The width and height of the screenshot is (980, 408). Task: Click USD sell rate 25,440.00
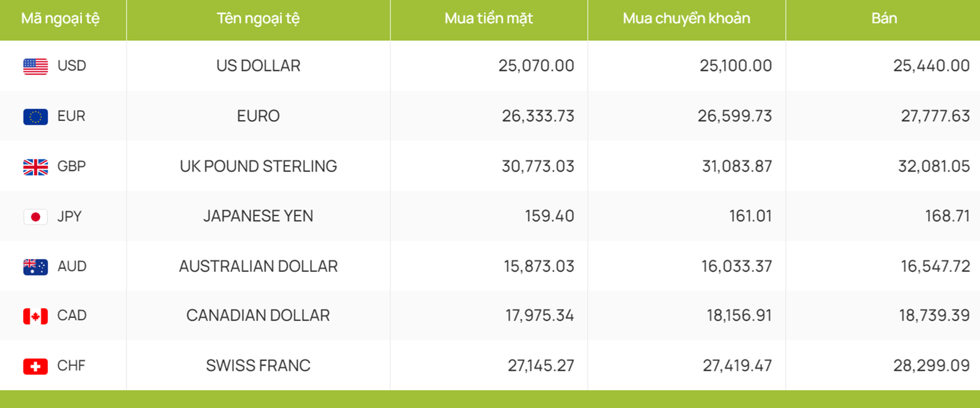tap(931, 65)
